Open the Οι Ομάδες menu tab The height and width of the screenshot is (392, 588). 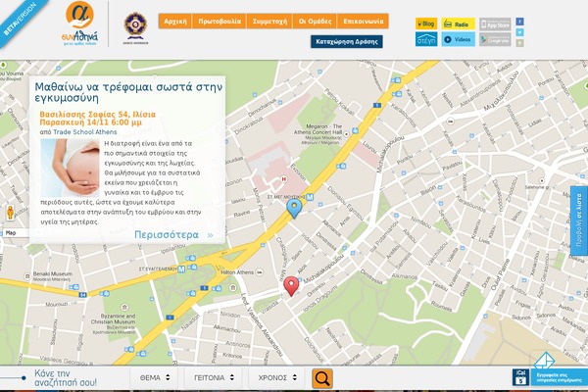click(x=315, y=22)
